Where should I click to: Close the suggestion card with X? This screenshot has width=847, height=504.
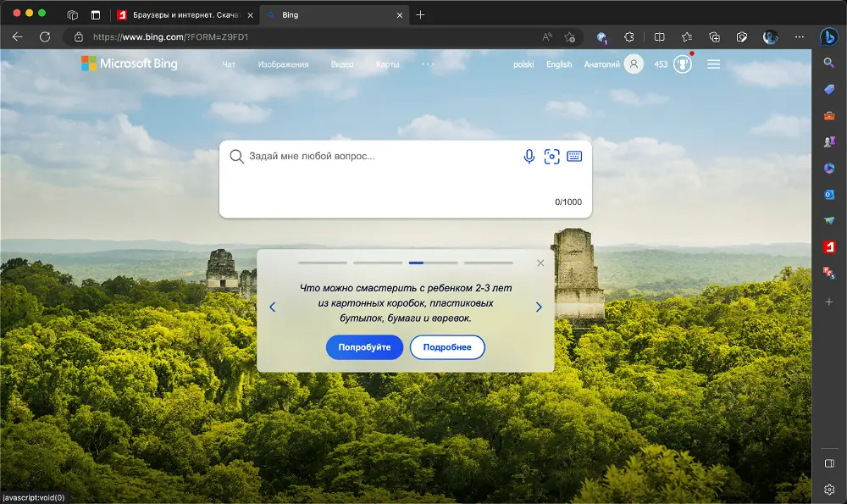click(x=540, y=263)
